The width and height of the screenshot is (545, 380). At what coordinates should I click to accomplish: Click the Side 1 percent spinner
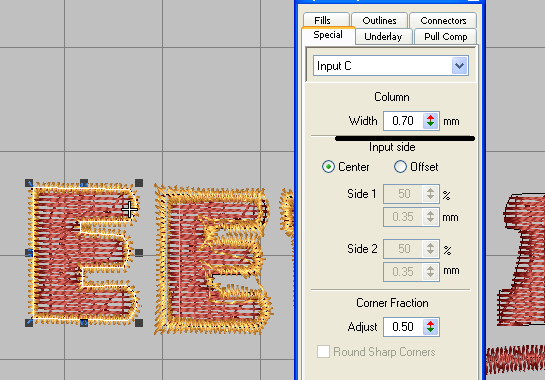431,194
